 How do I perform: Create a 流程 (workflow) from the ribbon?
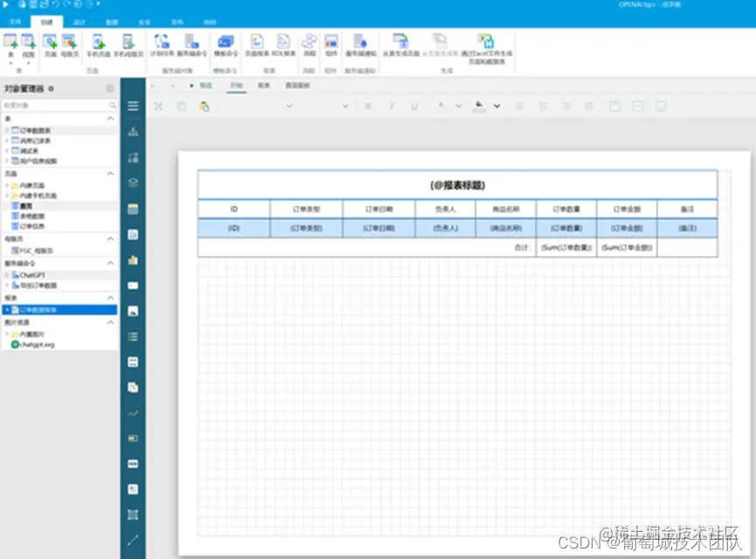point(309,45)
